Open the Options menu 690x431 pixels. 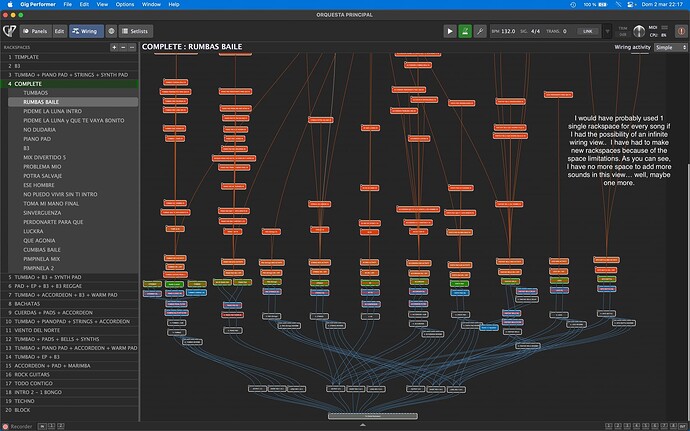(x=125, y=4)
